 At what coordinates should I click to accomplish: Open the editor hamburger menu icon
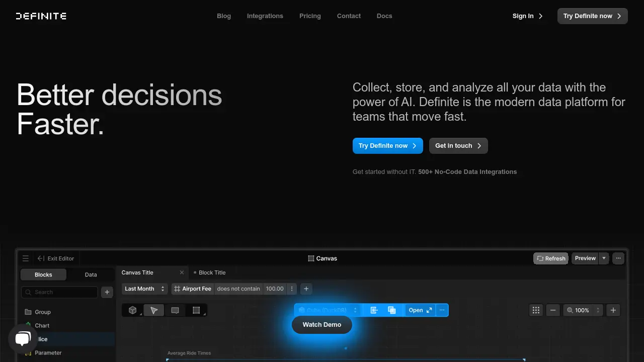(x=26, y=258)
